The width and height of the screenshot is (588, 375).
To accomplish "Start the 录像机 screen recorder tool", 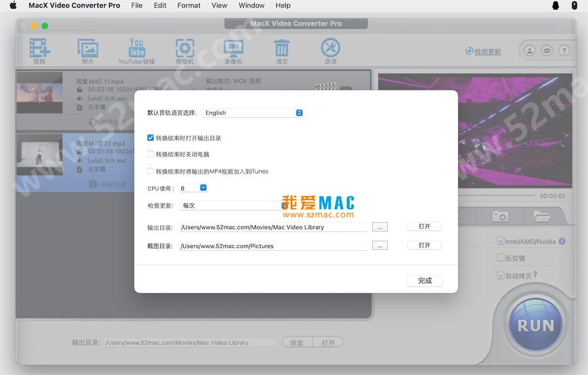I will click(233, 48).
